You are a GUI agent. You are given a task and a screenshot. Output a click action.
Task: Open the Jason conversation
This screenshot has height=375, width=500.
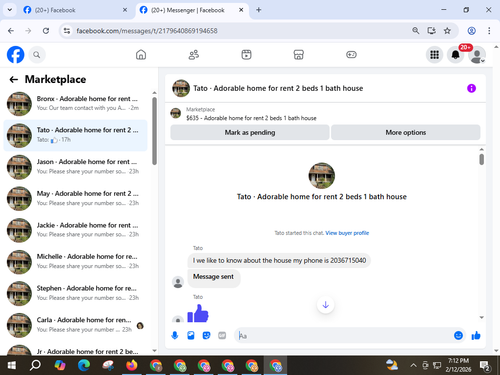pos(75,167)
